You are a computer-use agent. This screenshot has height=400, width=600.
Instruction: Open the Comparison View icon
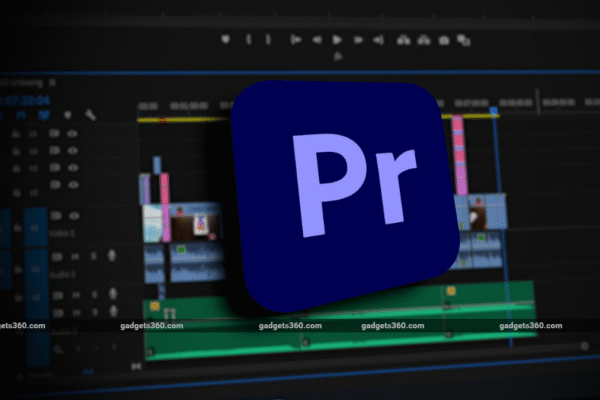click(x=463, y=40)
